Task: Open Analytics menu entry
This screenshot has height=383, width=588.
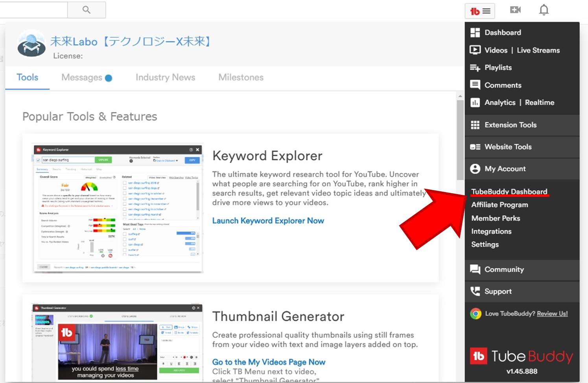Action: (x=500, y=103)
